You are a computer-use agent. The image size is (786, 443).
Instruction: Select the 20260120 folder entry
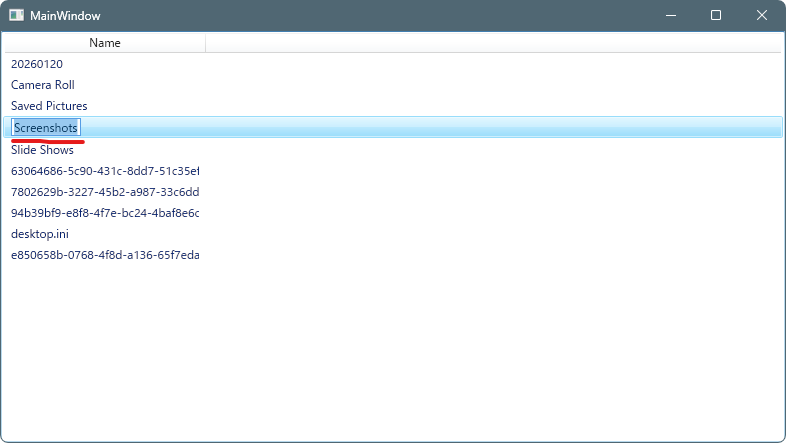point(37,64)
